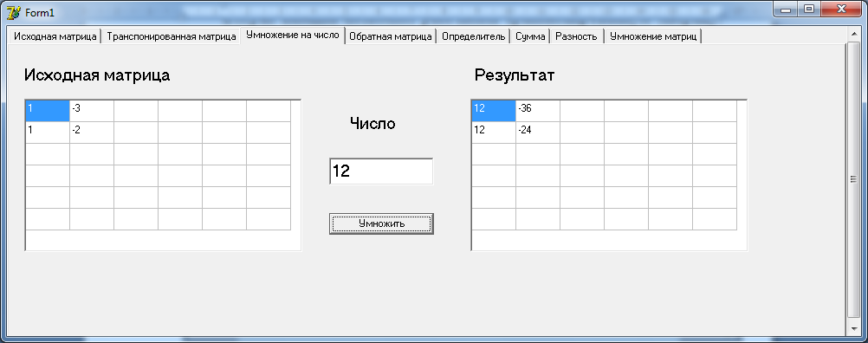Maximize the Form1 window

[x=809, y=10]
